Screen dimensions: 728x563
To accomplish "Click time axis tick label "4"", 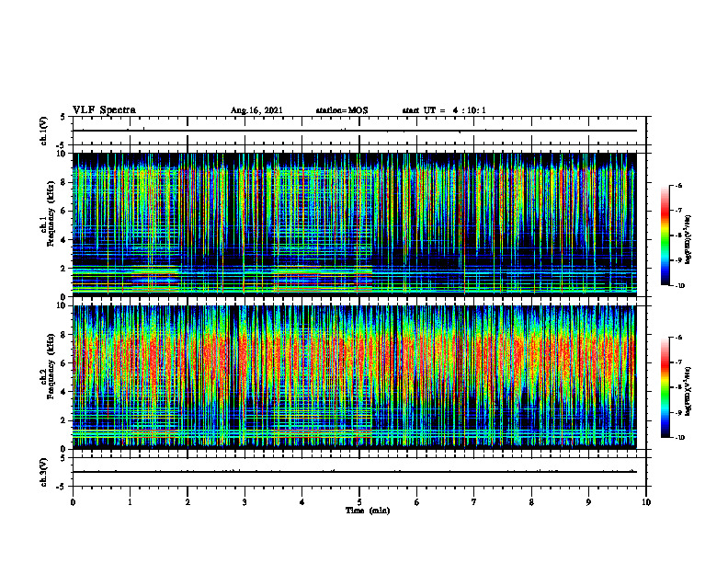I will [x=302, y=502].
